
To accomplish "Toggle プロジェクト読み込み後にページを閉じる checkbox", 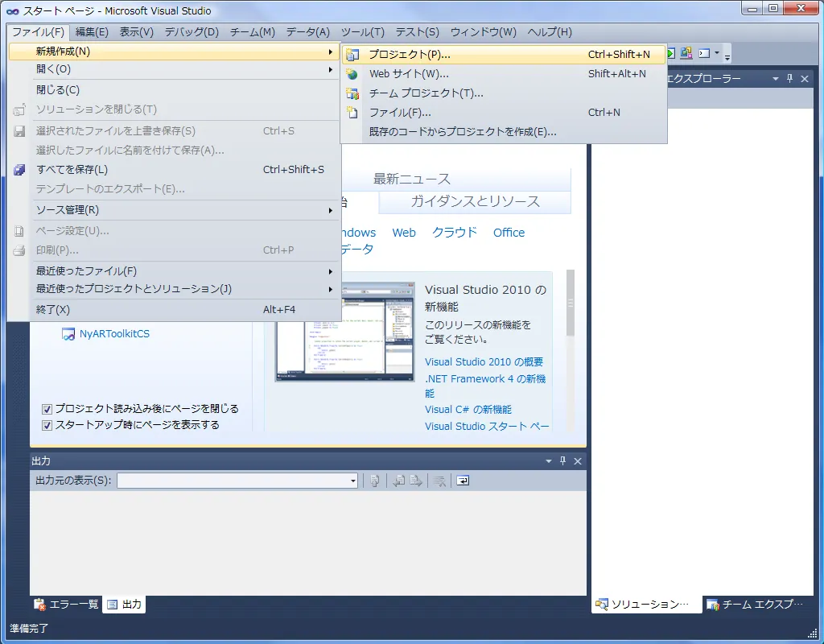I will 47,409.
